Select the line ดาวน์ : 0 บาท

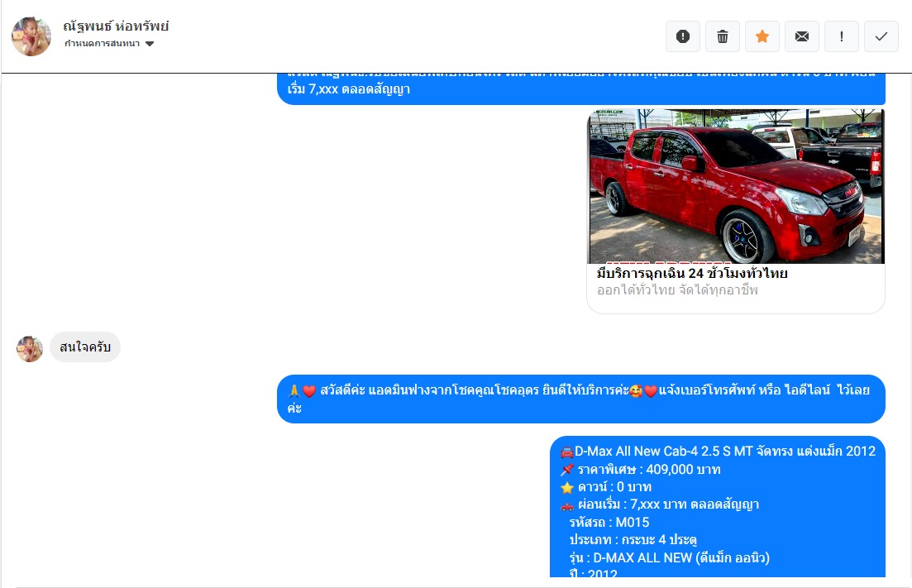pyautogui.click(x=606, y=487)
